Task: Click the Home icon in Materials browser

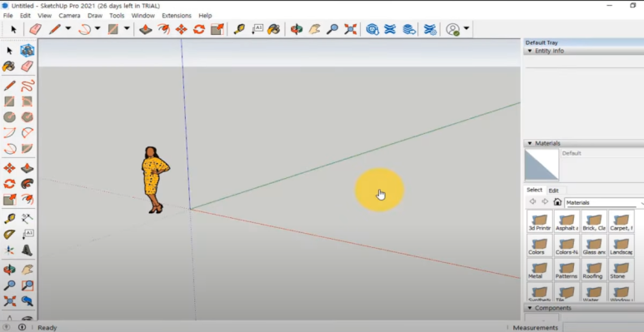Action: pos(557,202)
